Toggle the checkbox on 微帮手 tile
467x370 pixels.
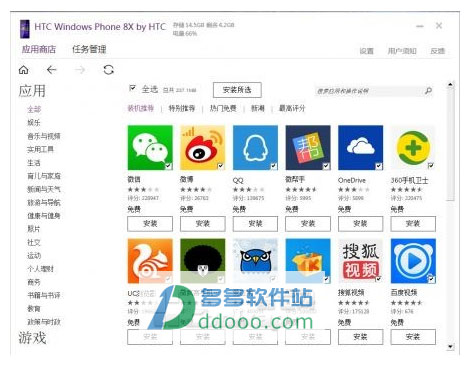pos(326,166)
